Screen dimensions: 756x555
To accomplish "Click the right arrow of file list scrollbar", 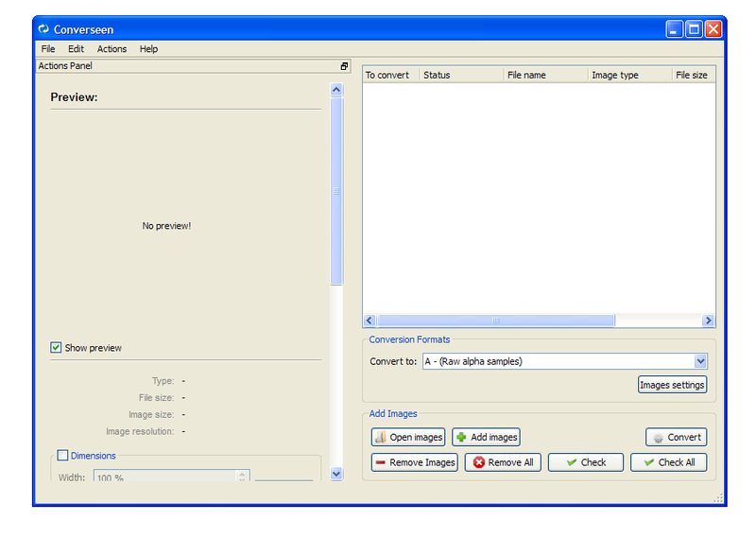I will tap(708, 321).
